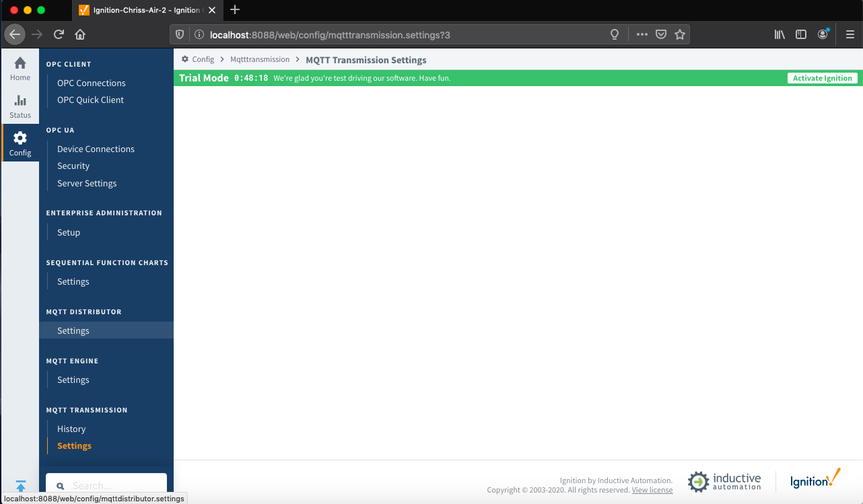Go to Home in the left sidebar
Screen dimensions: 863x504
click(20, 69)
